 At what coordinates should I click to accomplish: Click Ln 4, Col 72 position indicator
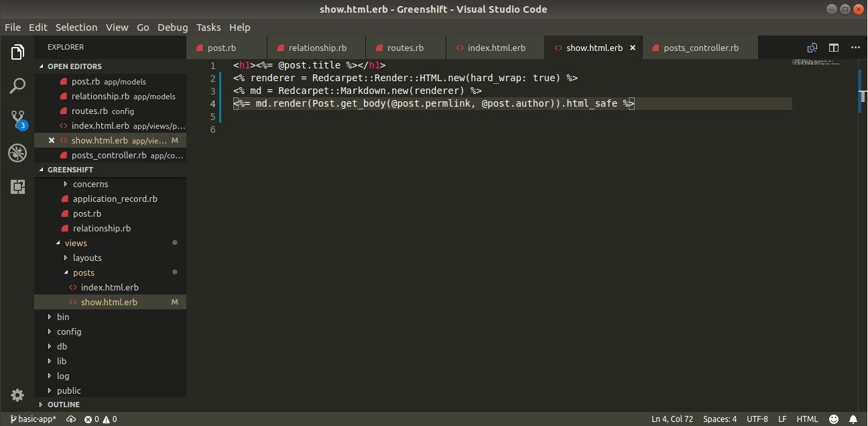pyautogui.click(x=672, y=419)
